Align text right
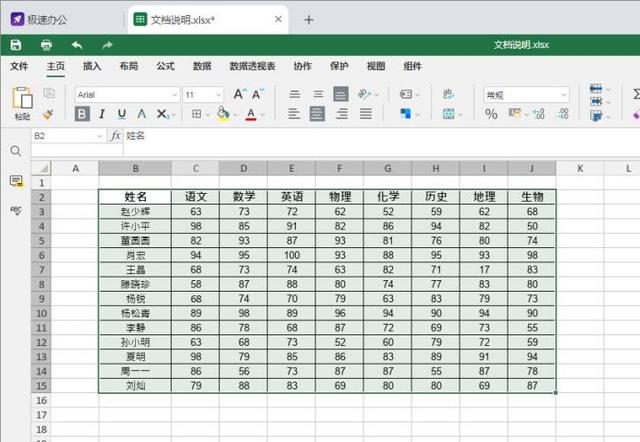The height and width of the screenshot is (442, 640). [342, 114]
